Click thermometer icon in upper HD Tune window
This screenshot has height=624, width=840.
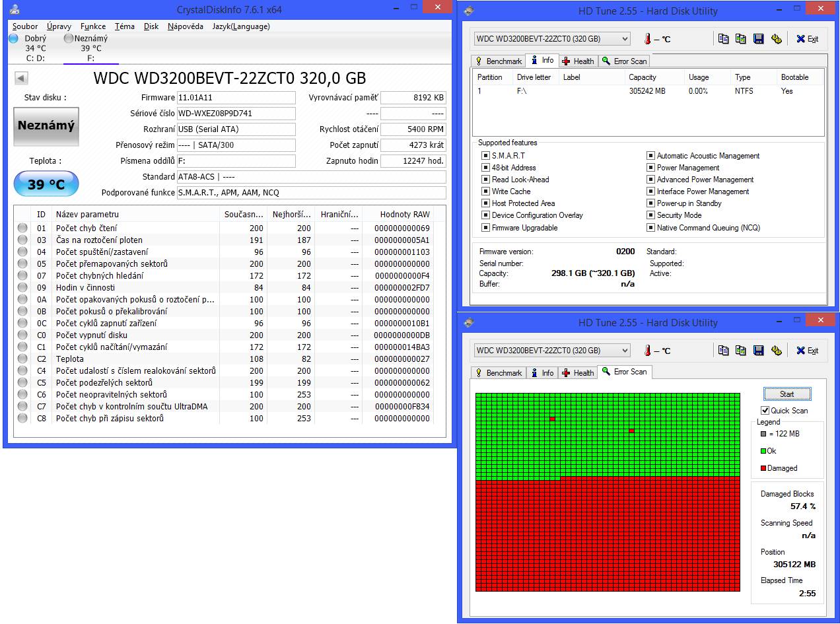648,39
